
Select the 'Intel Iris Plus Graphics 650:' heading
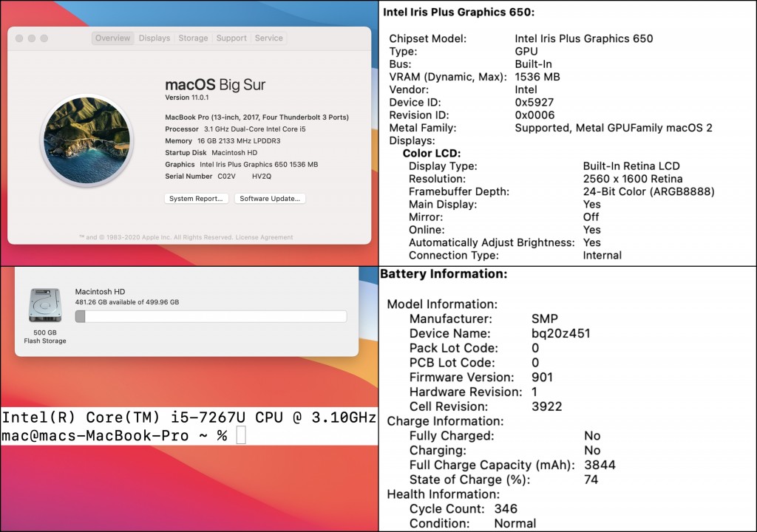(x=458, y=13)
